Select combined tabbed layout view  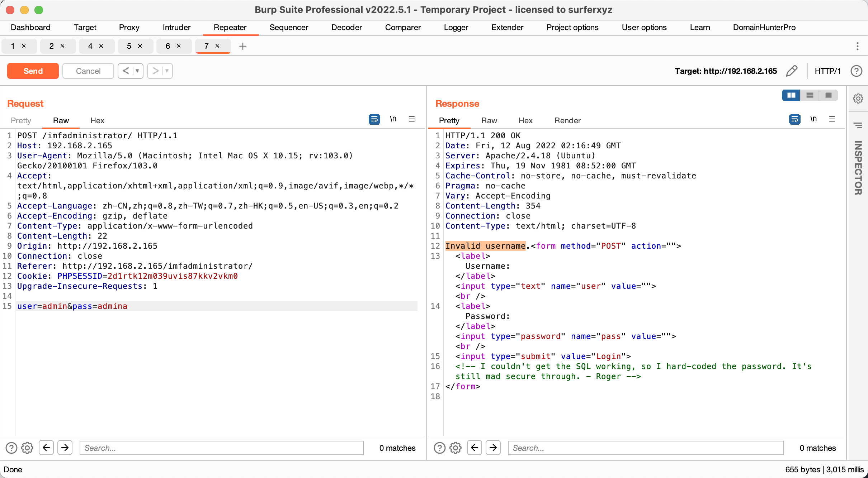tap(829, 95)
